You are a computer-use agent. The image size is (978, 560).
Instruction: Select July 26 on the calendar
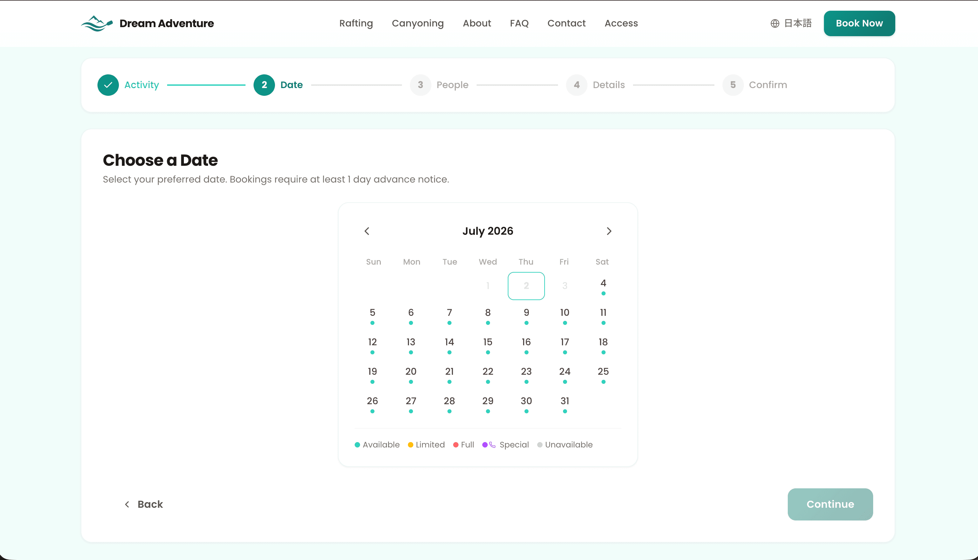(372, 404)
